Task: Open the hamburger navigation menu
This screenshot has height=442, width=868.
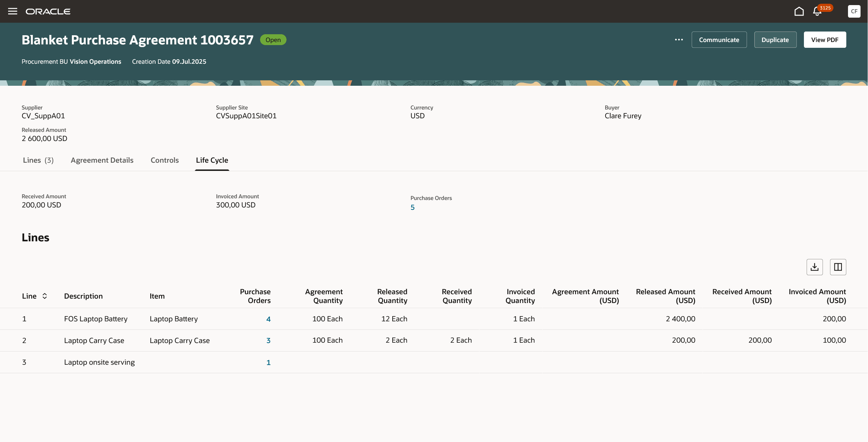Action: coord(13,11)
